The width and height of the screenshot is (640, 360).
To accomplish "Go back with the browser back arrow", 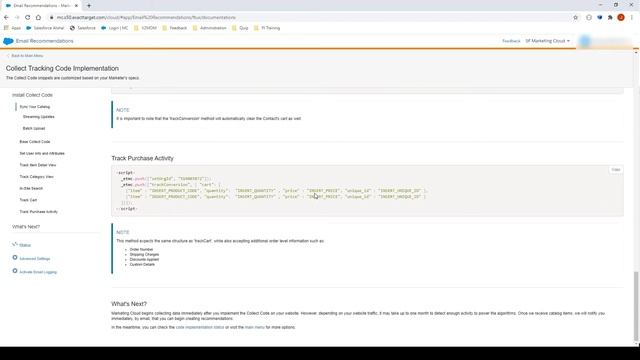I will coord(6,18).
